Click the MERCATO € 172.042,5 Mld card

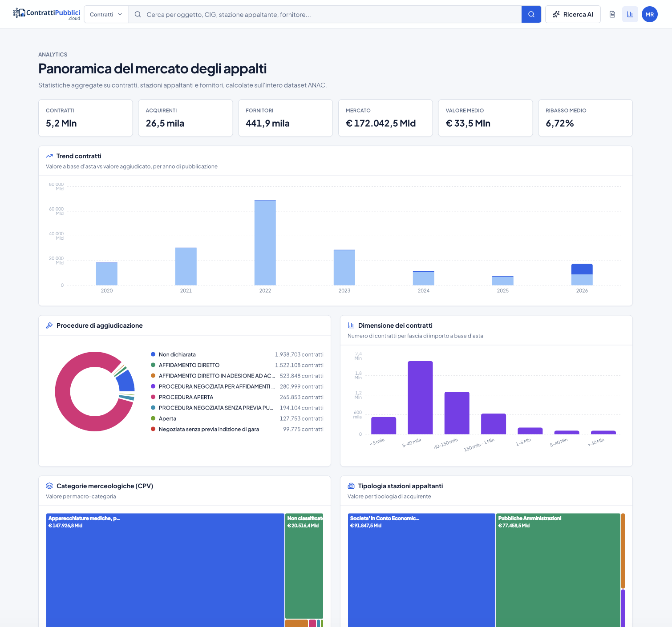(x=385, y=118)
